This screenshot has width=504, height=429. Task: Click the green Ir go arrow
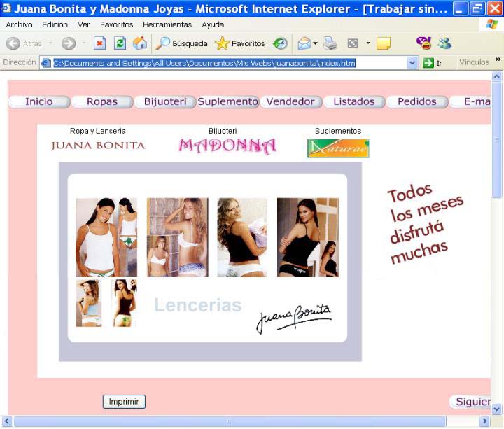pos(428,63)
